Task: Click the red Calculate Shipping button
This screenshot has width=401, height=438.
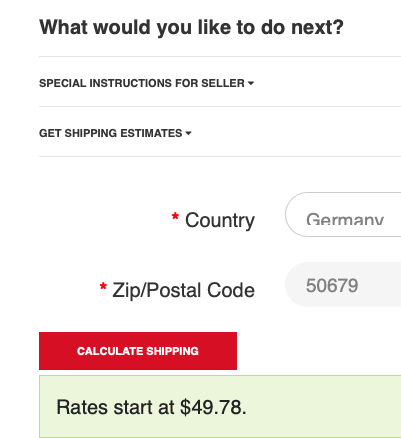Action: point(138,351)
